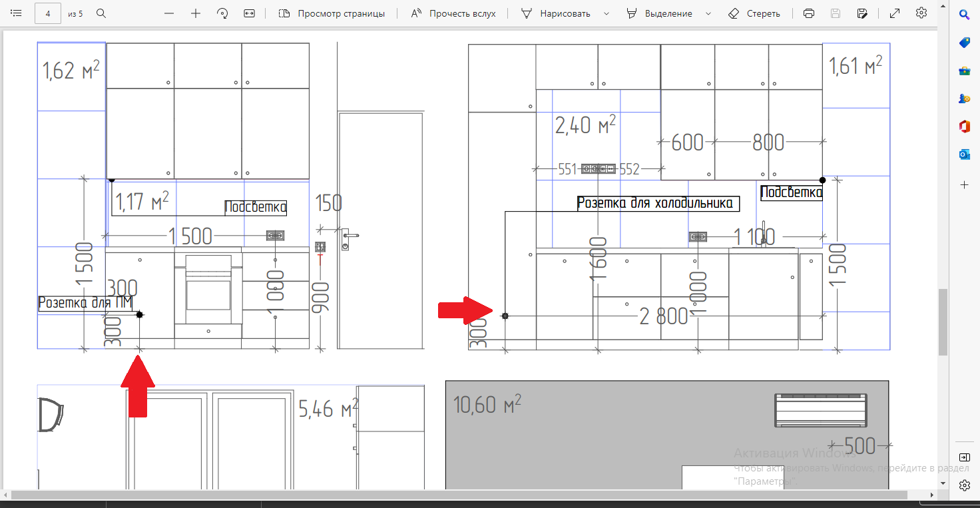Screen dimensions: 980x508
Task: Click the 900 vertical dimension text
Action: click(321, 299)
